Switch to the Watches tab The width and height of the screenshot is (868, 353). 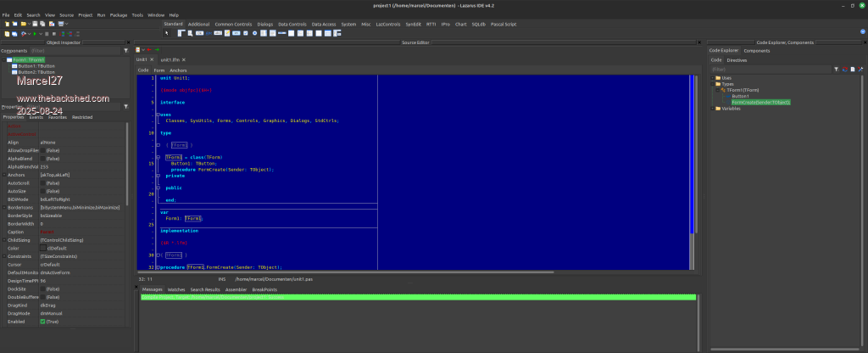(178, 289)
